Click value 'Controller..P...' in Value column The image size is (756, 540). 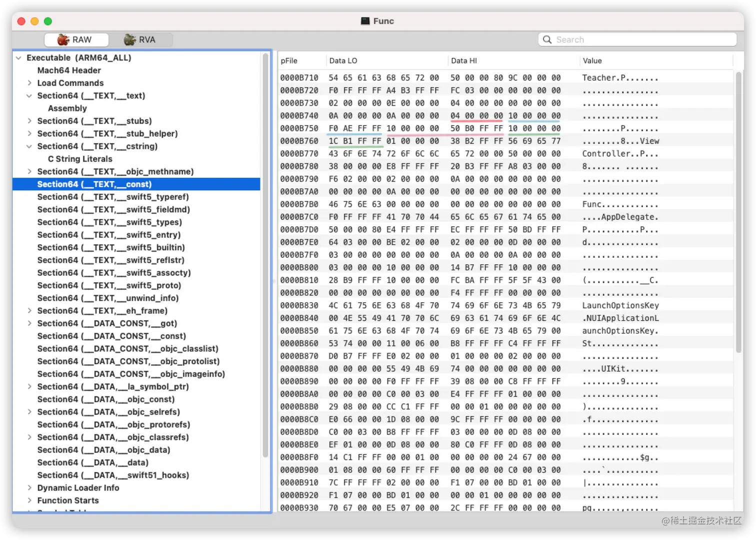pos(620,154)
